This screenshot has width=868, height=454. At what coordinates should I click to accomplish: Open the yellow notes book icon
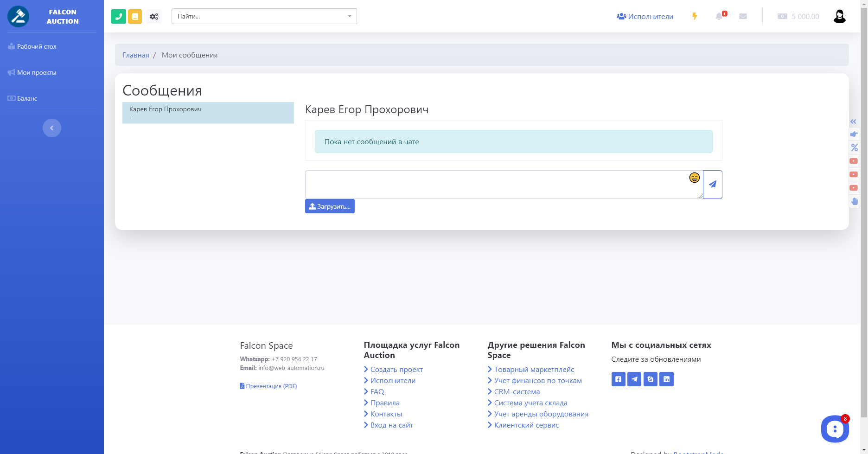click(x=135, y=17)
